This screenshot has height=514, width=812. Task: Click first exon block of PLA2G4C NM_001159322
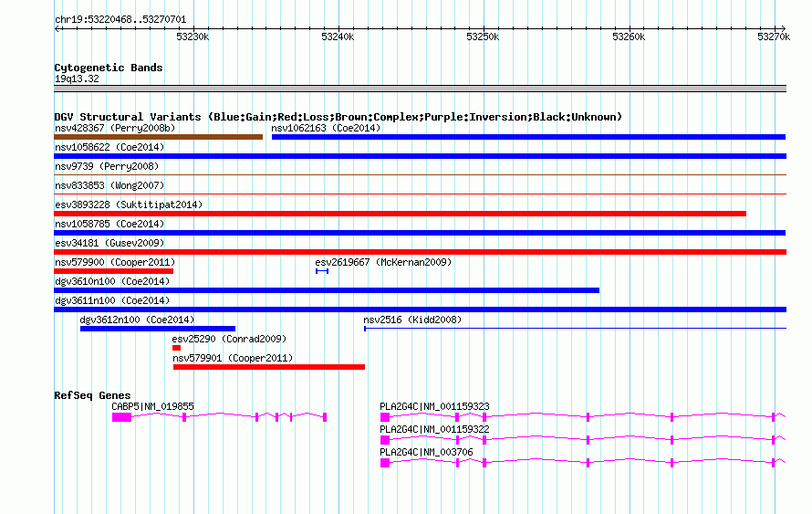click(385, 440)
